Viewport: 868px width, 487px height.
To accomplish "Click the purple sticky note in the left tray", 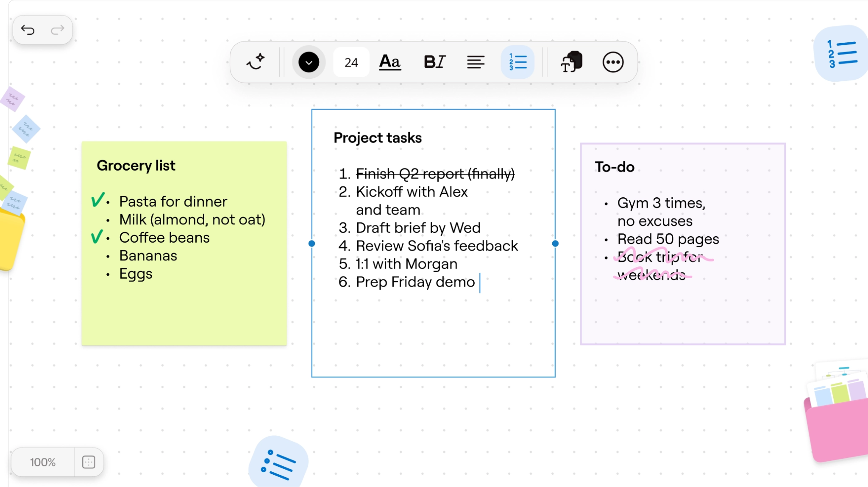I will (x=12, y=99).
